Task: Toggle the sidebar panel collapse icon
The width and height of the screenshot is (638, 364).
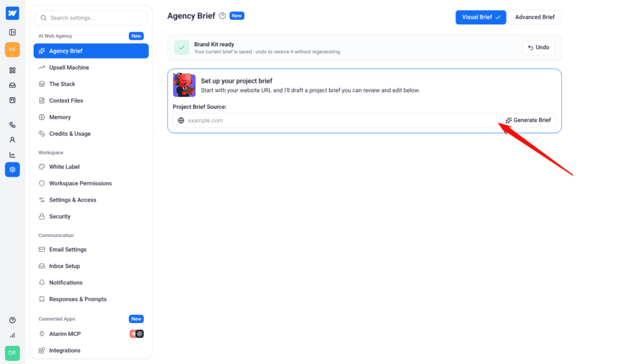Action: pos(12,32)
